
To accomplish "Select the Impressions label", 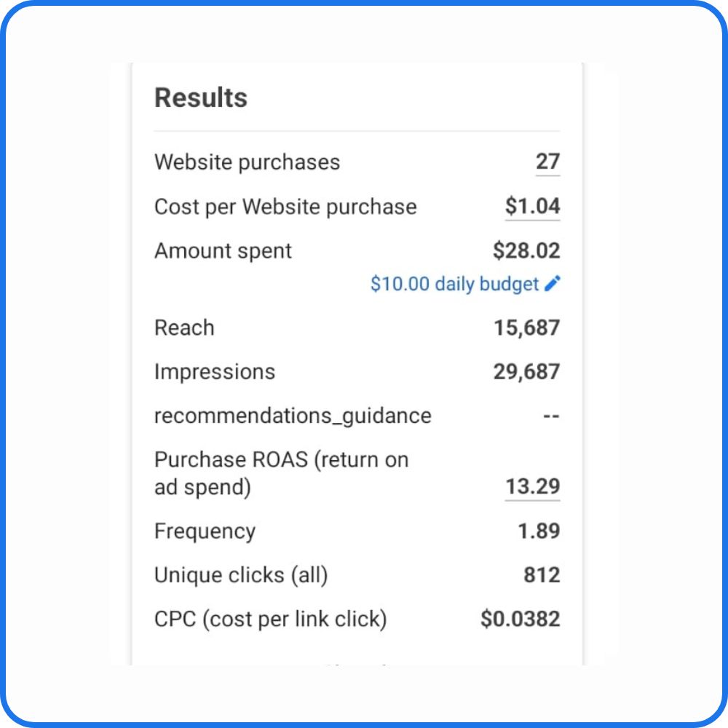I will 215,372.
